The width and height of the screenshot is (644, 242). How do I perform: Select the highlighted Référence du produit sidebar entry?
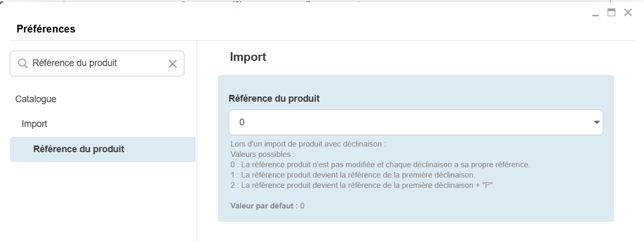78,149
